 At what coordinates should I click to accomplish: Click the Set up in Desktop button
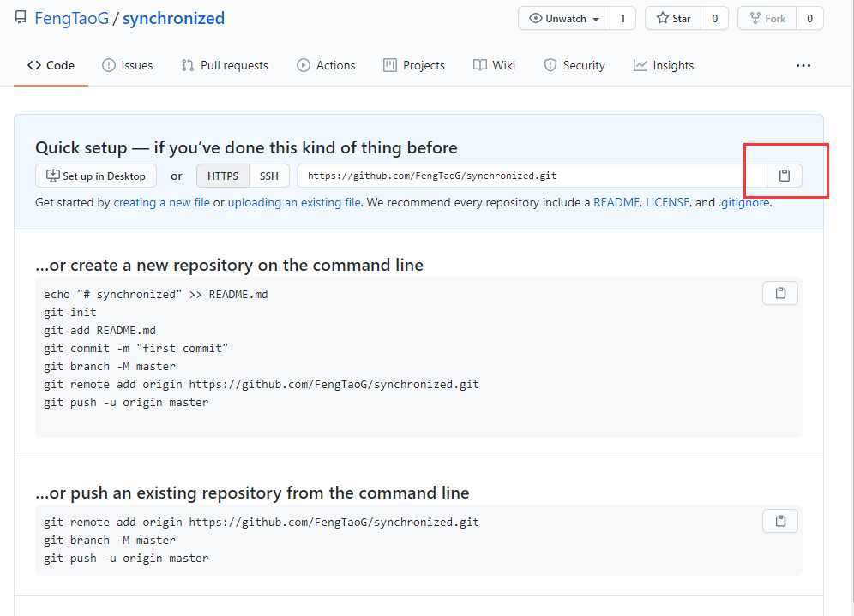coord(96,176)
